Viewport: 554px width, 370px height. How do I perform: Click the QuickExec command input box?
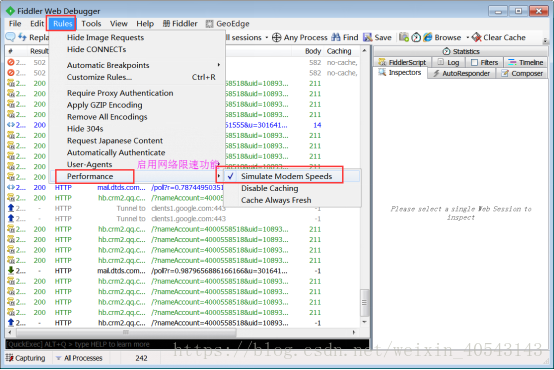coord(187,344)
